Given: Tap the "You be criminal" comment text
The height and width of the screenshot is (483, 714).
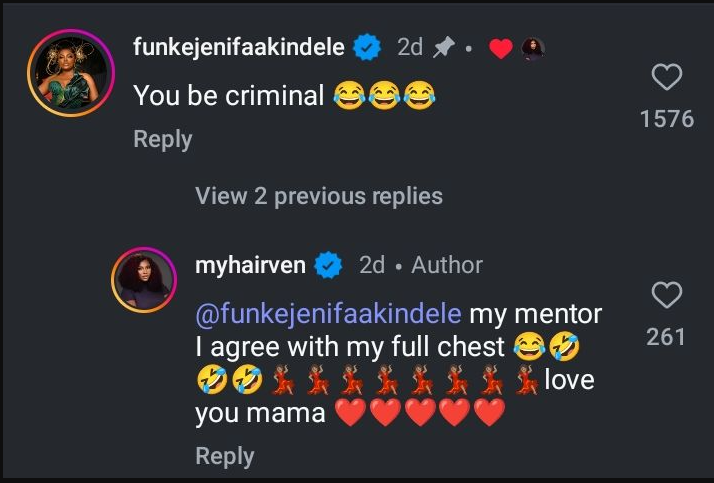Looking at the screenshot, I should tap(229, 96).
